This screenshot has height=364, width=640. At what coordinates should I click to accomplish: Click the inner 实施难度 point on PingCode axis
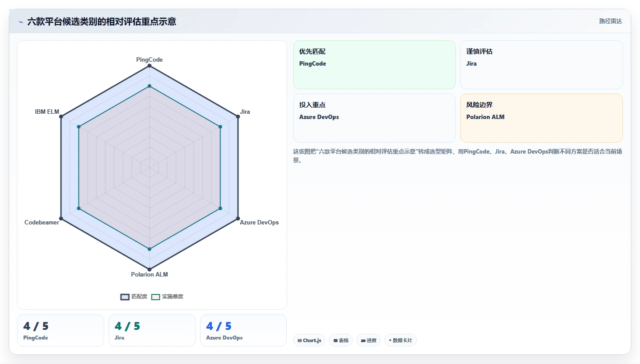pos(149,86)
